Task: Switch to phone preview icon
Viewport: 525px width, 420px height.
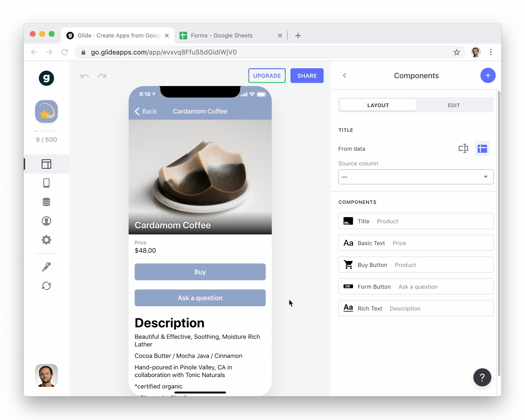Action: 46,183
